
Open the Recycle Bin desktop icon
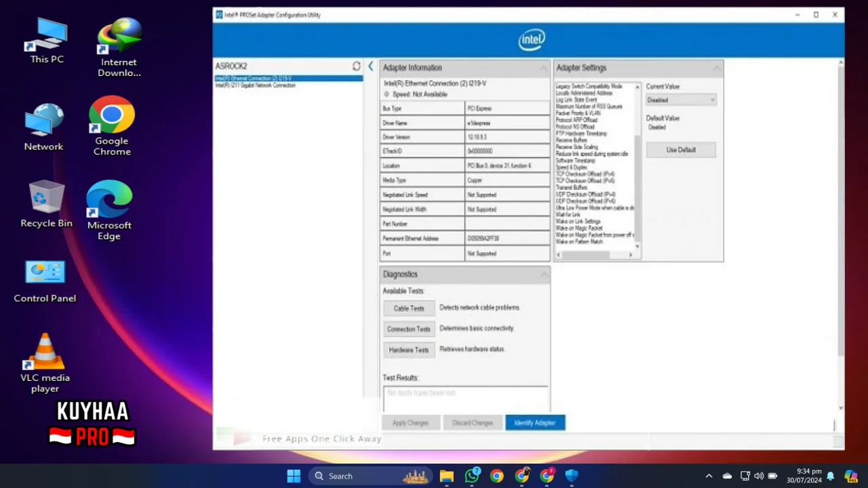(x=46, y=204)
